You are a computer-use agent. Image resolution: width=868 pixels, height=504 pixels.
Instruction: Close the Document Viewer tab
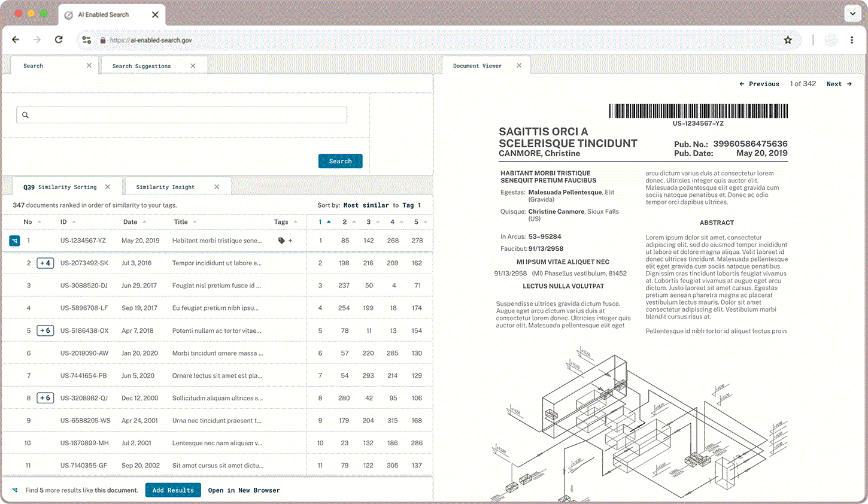pos(519,65)
